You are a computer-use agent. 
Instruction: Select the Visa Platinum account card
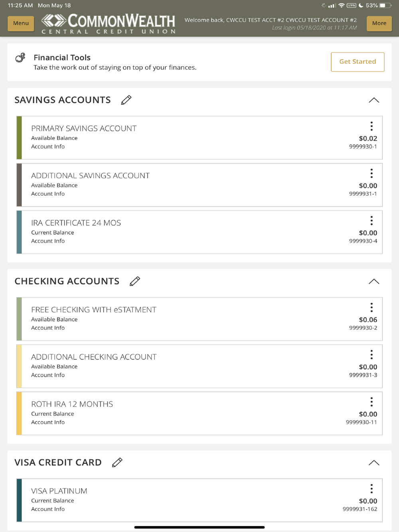coord(199,500)
